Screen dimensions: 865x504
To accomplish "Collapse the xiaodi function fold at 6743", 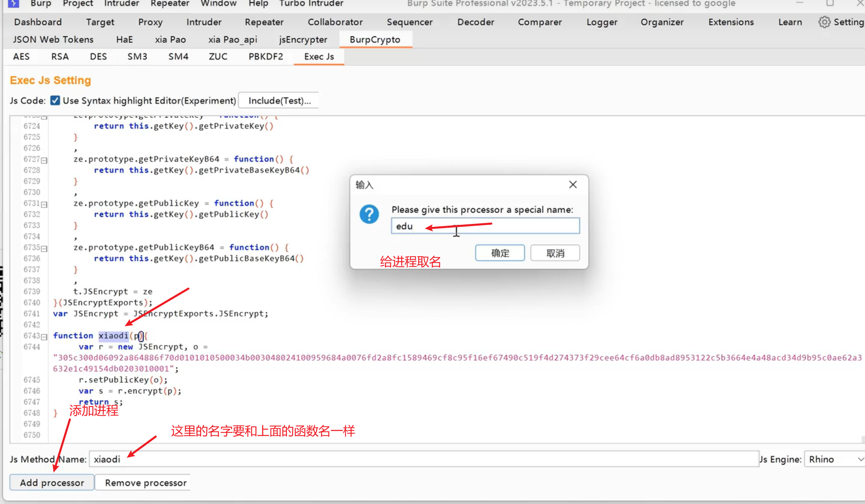I will point(44,337).
